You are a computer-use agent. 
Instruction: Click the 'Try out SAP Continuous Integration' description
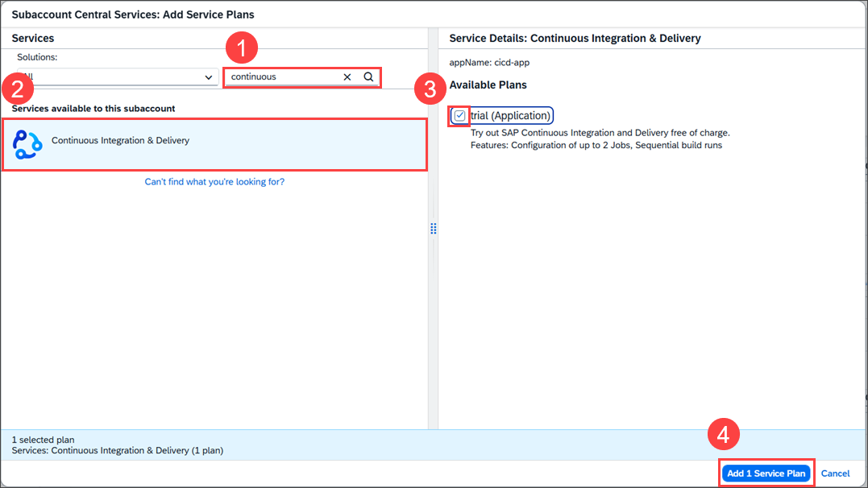pyautogui.click(x=600, y=133)
